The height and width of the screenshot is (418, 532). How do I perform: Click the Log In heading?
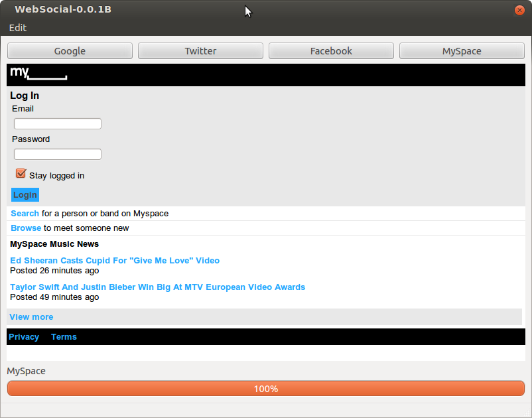pos(25,96)
